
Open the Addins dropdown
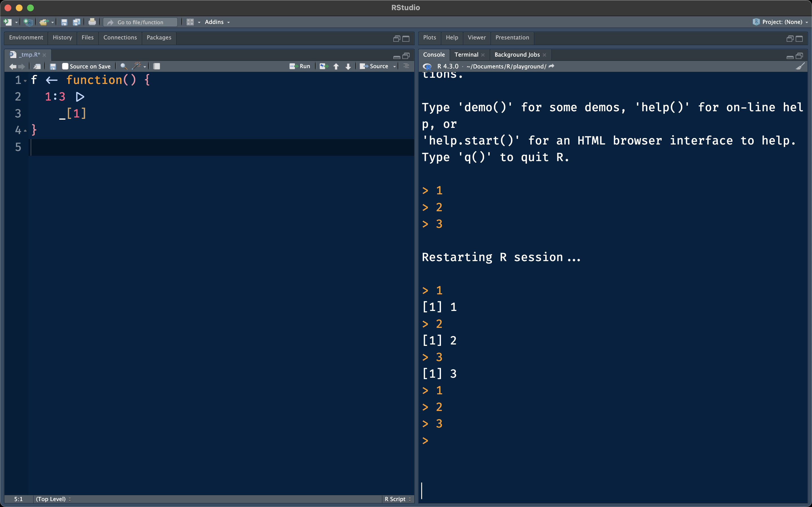click(x=217, y=22)
